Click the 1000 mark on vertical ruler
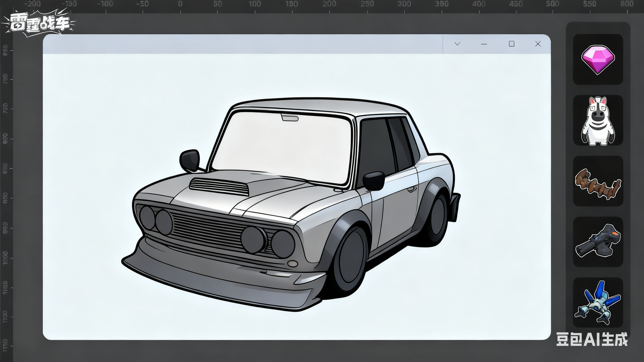 pyautogui.click(x=5, y=258)
